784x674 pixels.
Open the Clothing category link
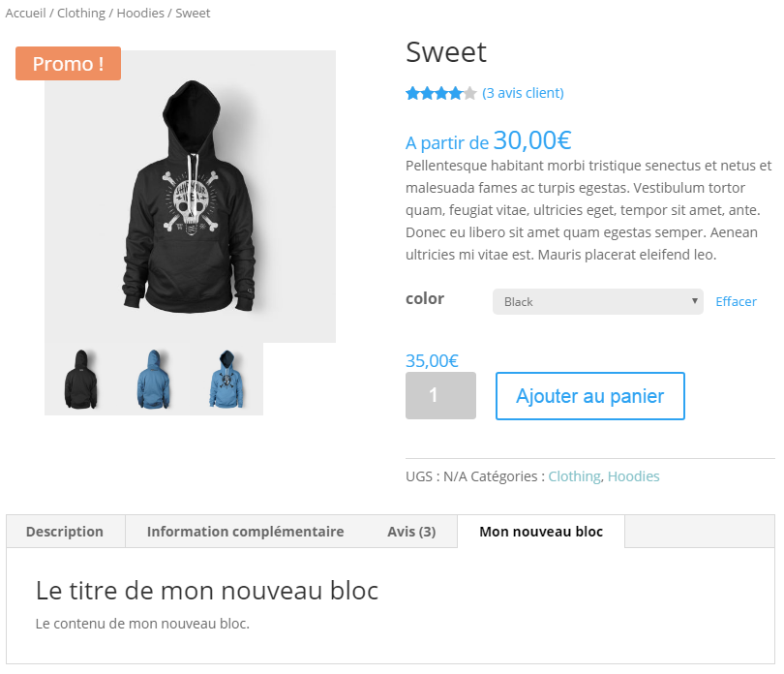tap(81, 14)
